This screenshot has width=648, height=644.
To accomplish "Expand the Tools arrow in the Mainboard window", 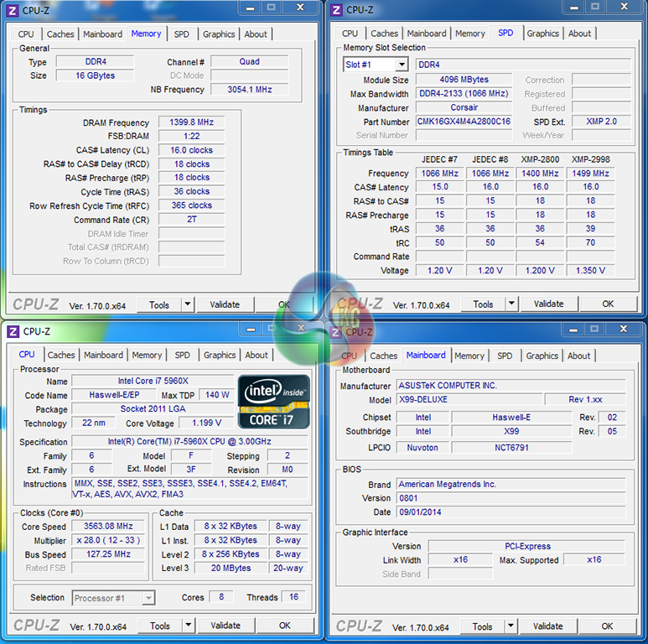I will pyautogui.click(x=511, y=626).
